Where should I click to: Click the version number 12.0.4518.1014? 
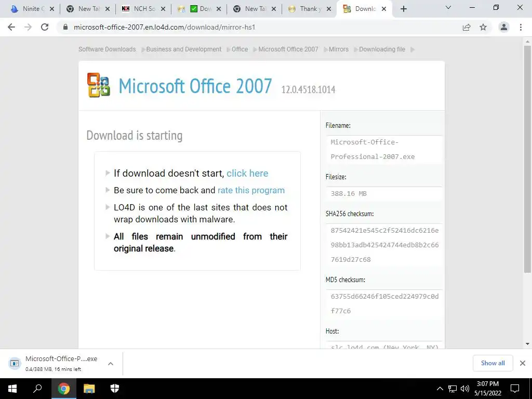(308, 89)
